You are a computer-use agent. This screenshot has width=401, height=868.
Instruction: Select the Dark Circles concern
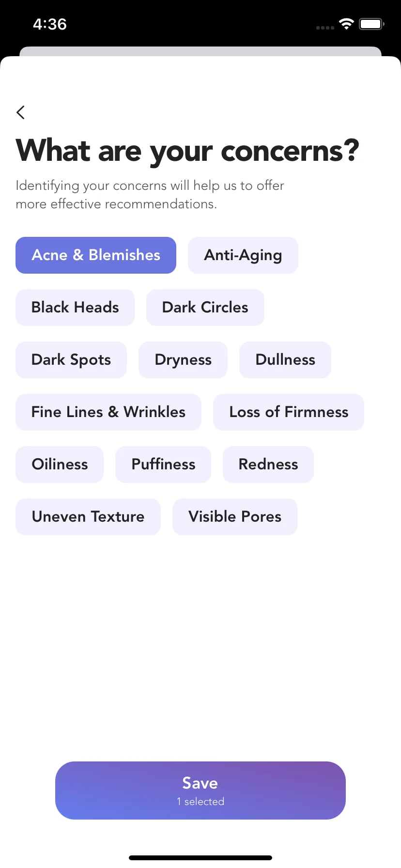[x=205, y=308]
